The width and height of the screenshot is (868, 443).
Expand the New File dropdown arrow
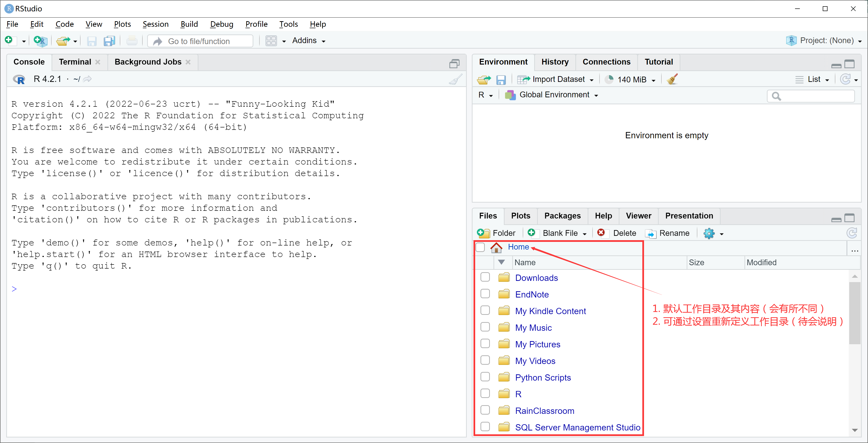click(x=24, y=41)
